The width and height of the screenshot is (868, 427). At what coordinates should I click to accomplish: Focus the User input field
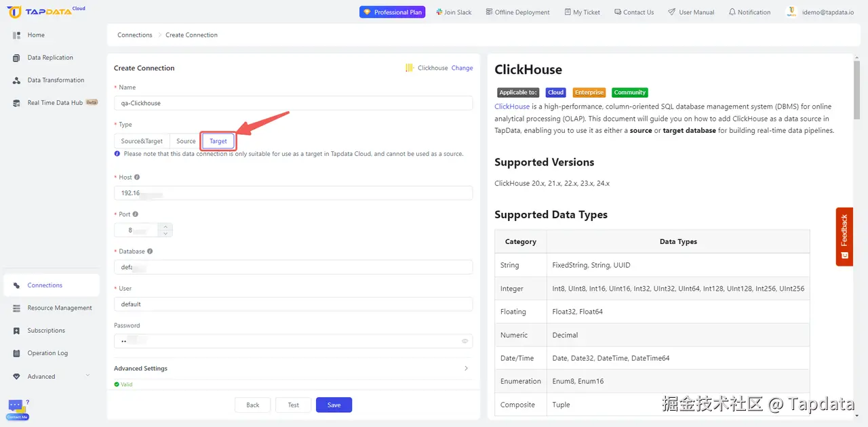coord(293,304)
